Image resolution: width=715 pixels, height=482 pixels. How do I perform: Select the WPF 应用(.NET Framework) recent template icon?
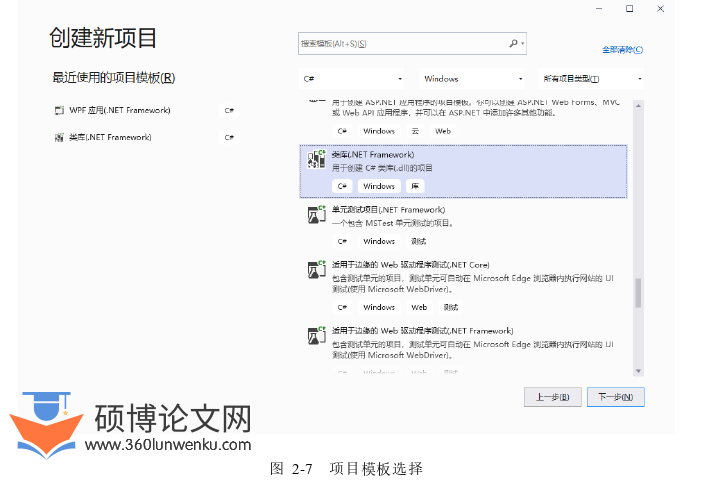click(59, 110)
